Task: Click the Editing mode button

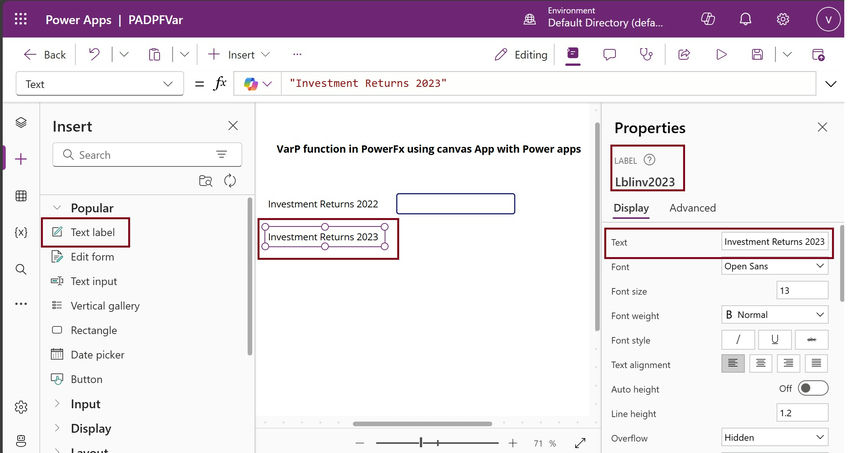Action: tap(521, 55)
